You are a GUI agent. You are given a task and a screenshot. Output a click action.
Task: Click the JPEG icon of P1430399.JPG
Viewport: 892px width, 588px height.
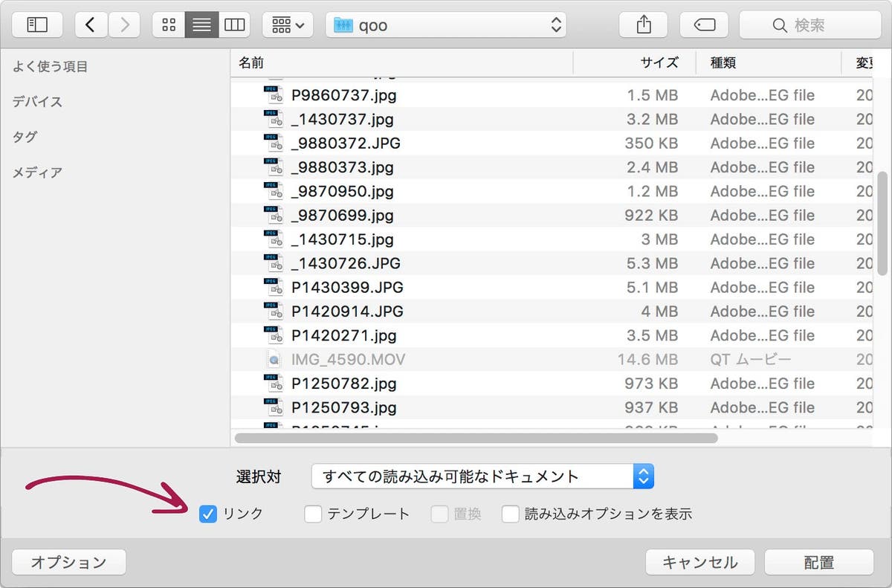[274, 287]
